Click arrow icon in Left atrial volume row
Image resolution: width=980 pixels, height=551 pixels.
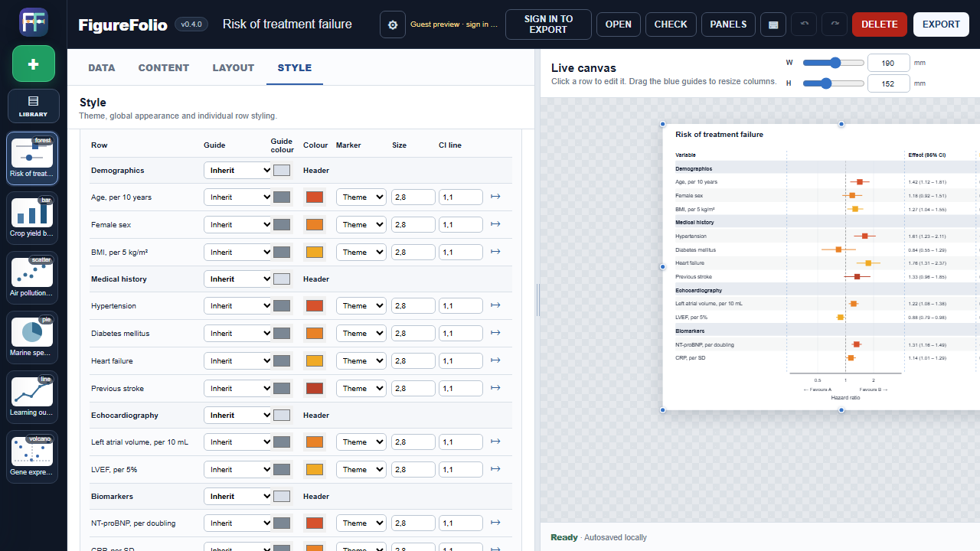coord(495,442)
